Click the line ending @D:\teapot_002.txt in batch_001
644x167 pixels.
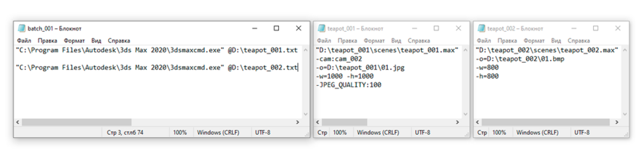156,68
